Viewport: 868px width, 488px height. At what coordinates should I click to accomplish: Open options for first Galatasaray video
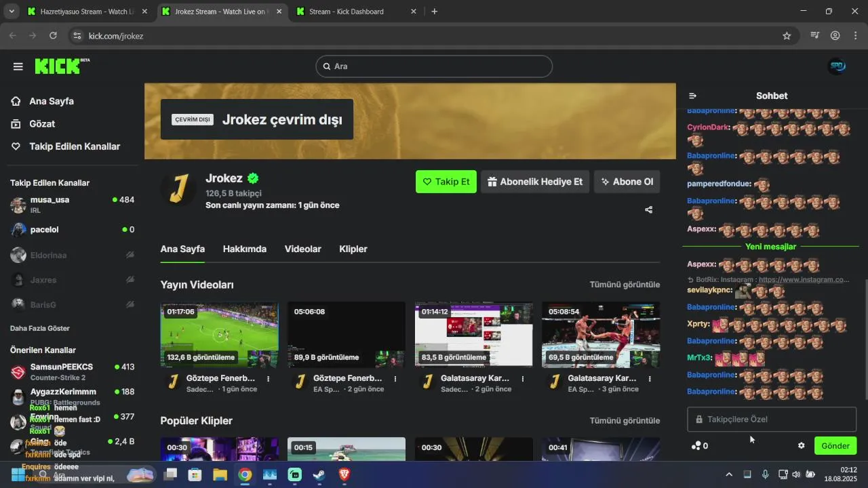point(523,379)
